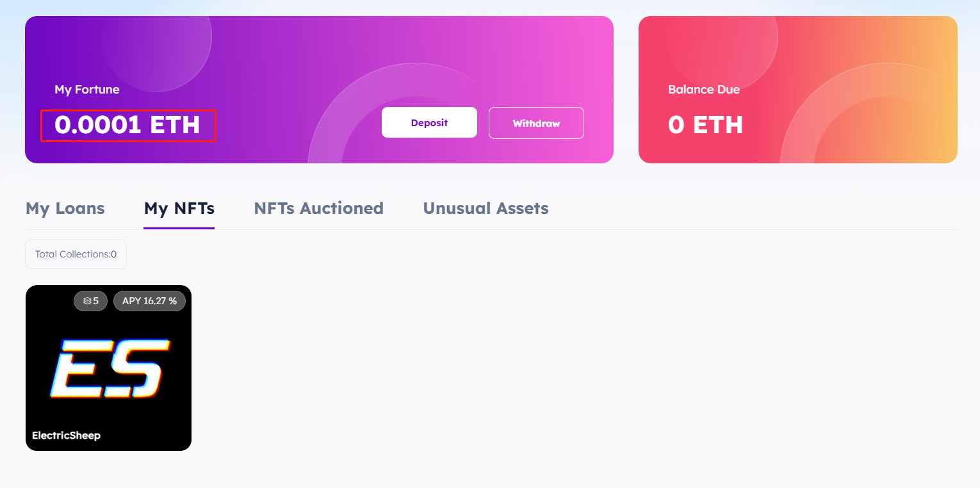Click the translucent circle atop the purple card

click(157, 45)
